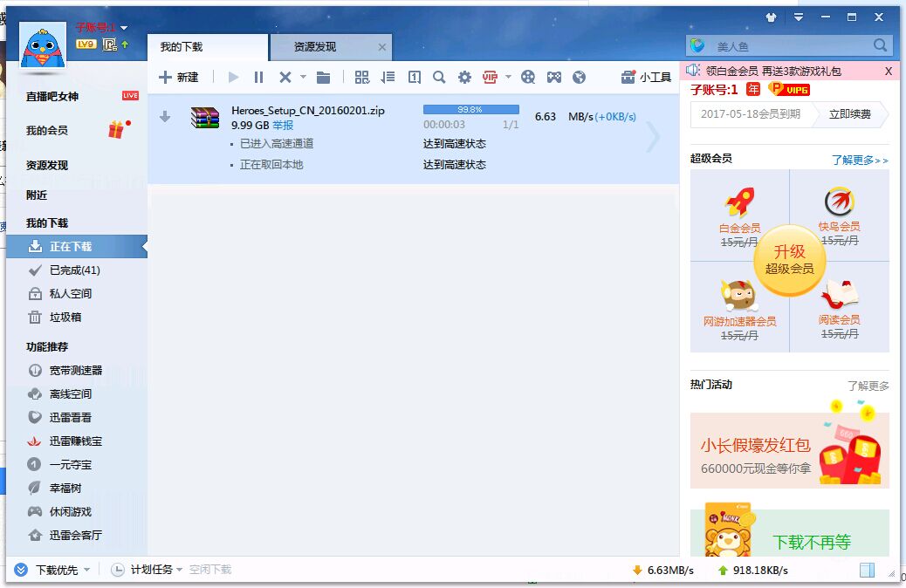Select the Heroes_Setup_CN_20160201.zip file name
906x588 pixels.
(x=308, y=110)
